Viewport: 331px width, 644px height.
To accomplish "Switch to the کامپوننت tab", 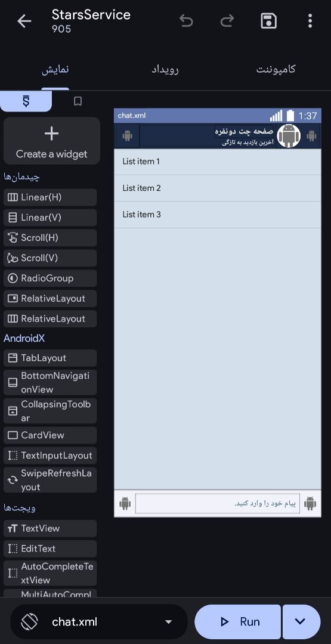I will (x=276, y=69).
